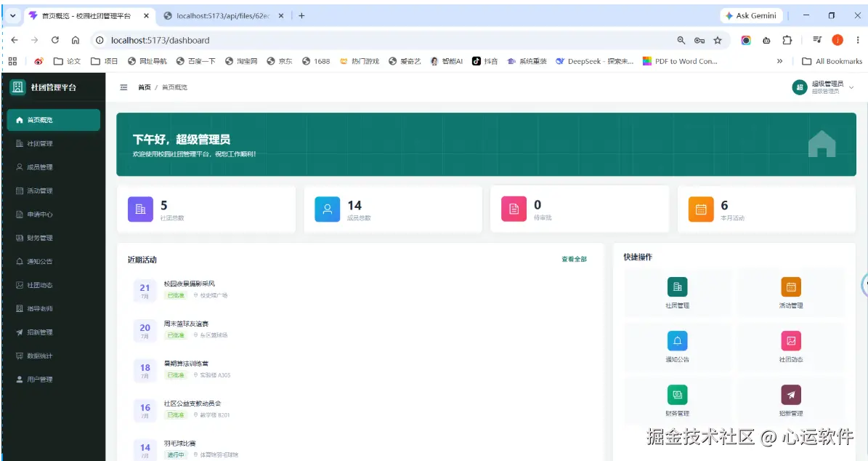Open the DeepSeek bookmark
The width and height of the screenshot is (868, 461).
click(x=595, y=61)
